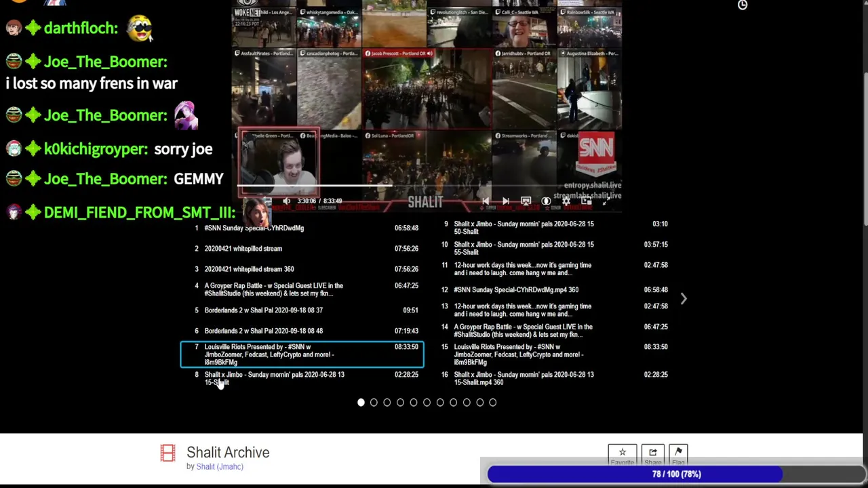Screen dimensions: 868x488
Task: Show next playlist page with right chevron
Action: click(684, 299)
